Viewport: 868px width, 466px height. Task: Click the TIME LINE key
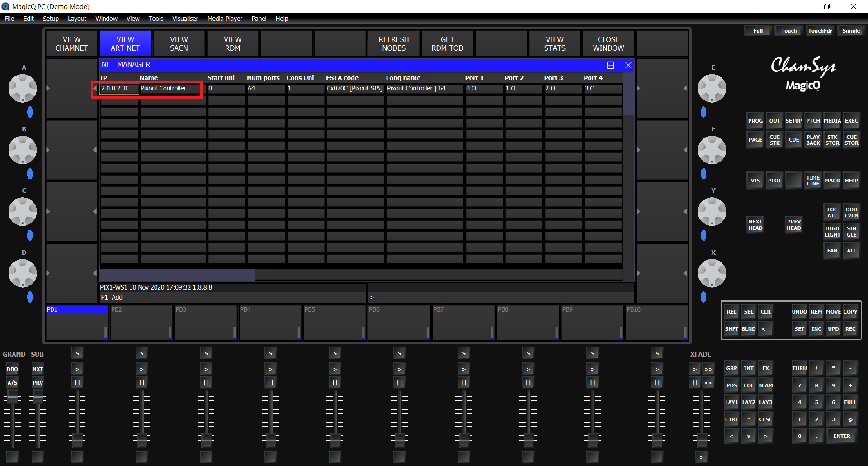point(813,181)
